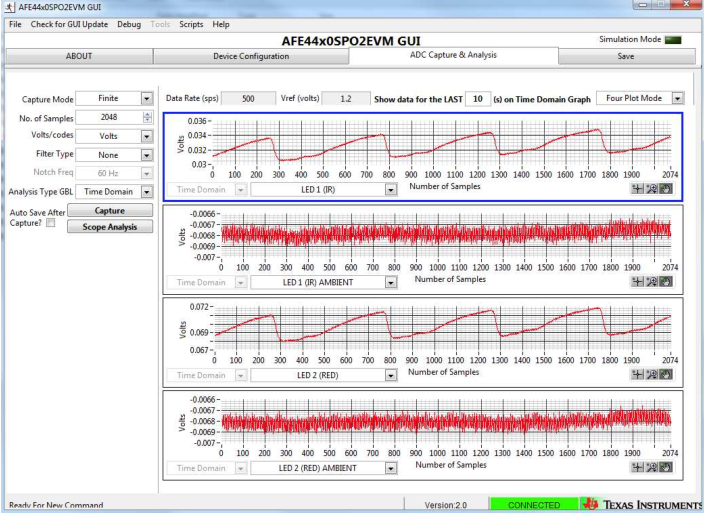Open the Four Plot Mode dropdown
704x513 pixels.
677,99
